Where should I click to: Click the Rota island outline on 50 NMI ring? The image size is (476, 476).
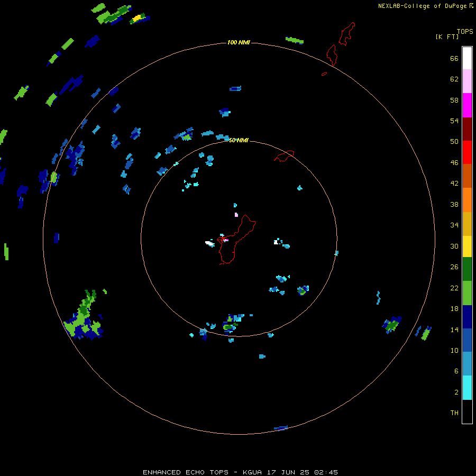pos(284,156)
